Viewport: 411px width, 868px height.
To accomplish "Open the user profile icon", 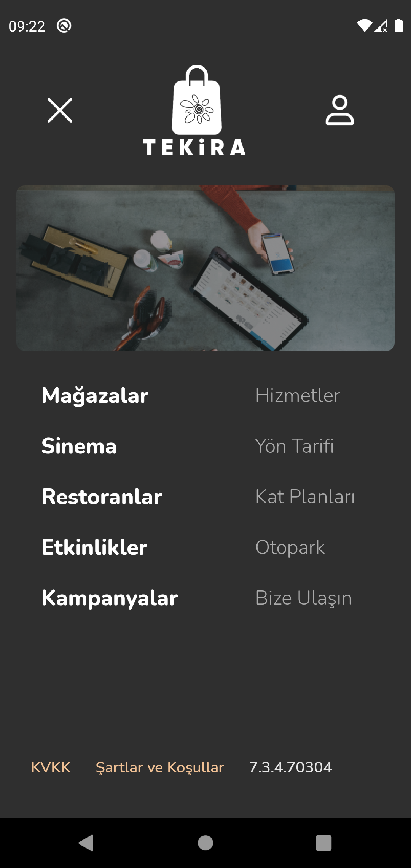I will (340, 110).
